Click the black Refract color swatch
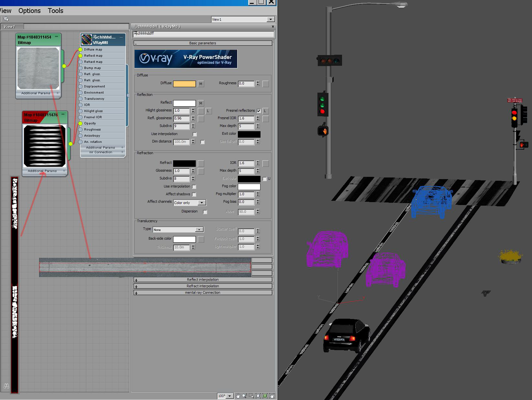The height and width of the screenshot is (400, 532). [x=184, y=163]
